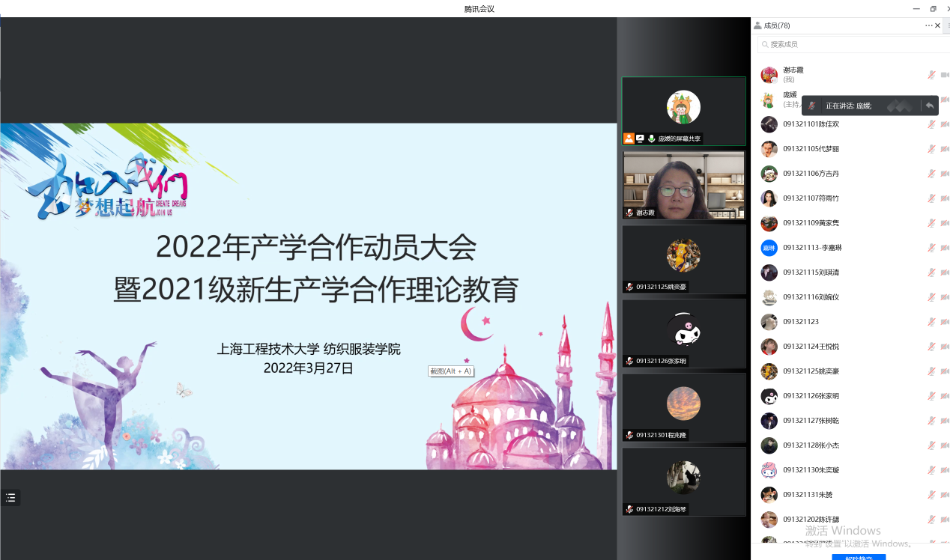Click the orange host icon on 庞媛's tile

coord(629,139)
